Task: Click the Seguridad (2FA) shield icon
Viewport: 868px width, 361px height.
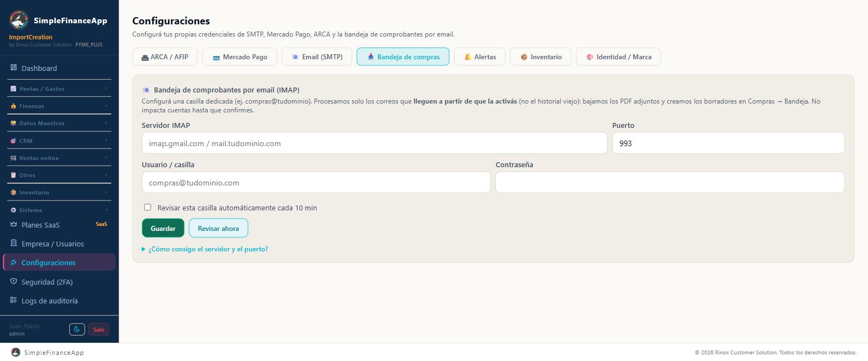Action: click(14, 281)
